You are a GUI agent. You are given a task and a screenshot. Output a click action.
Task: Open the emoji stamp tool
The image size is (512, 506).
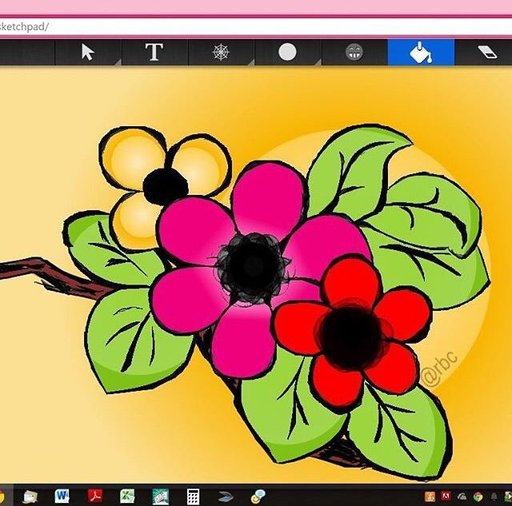[354, 52]
